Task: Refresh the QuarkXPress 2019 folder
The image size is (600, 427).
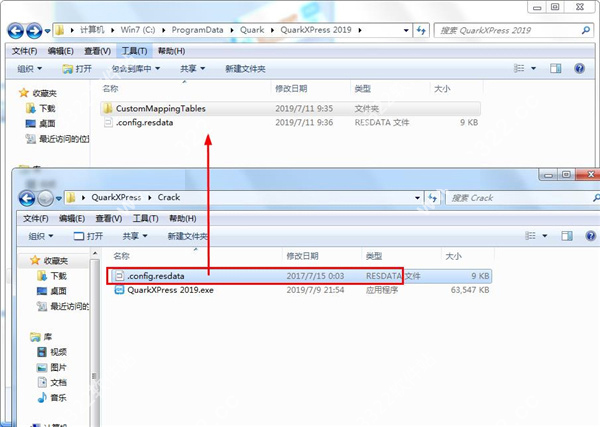Action: tap(421, 30)
